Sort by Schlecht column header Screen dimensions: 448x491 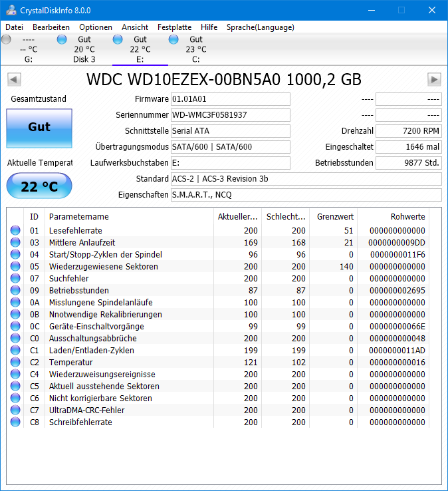[x=286, y=217]
